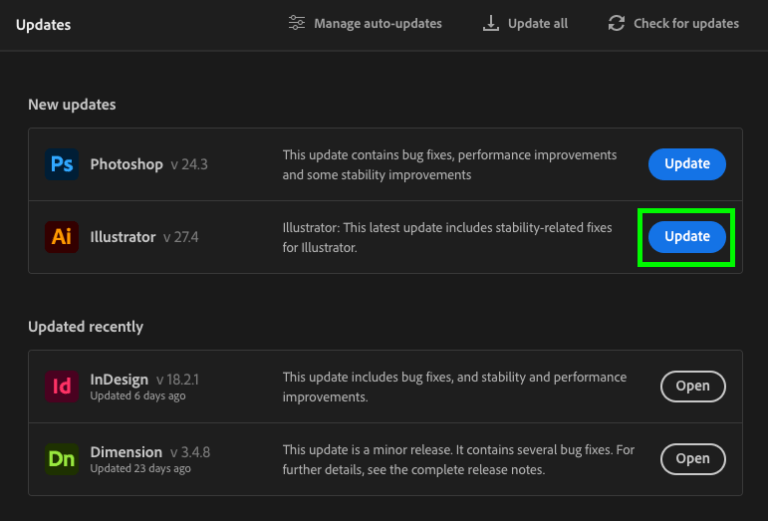Click the Dimension Dn app icon
Viewport: 768px width, 521px height.
point(61,459)
